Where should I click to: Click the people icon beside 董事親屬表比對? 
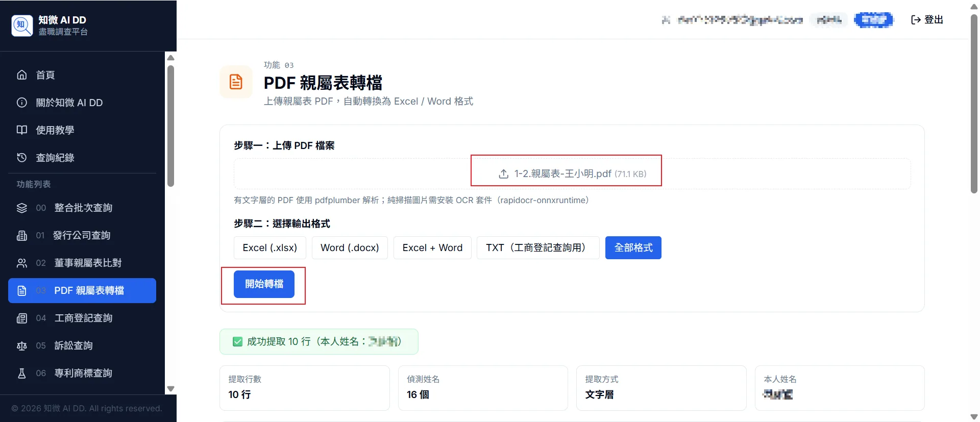click(x=22, y=263)
